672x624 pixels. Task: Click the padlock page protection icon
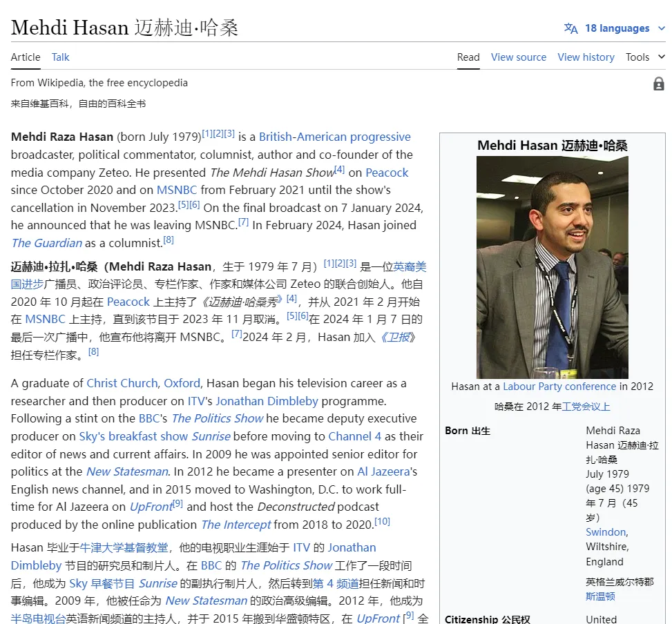point(658,84)
